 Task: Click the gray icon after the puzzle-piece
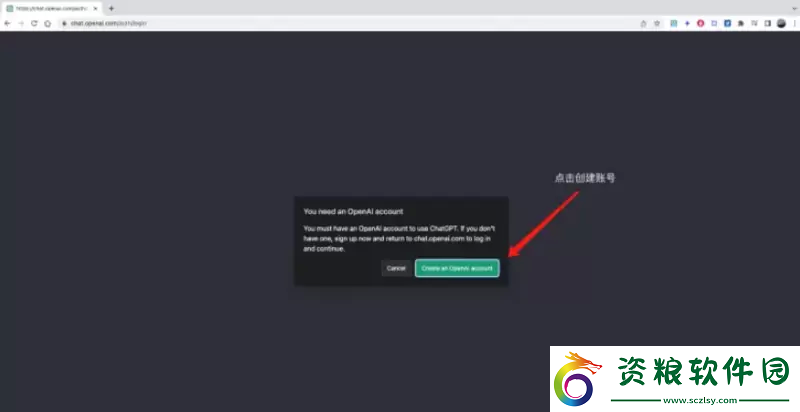754,23
